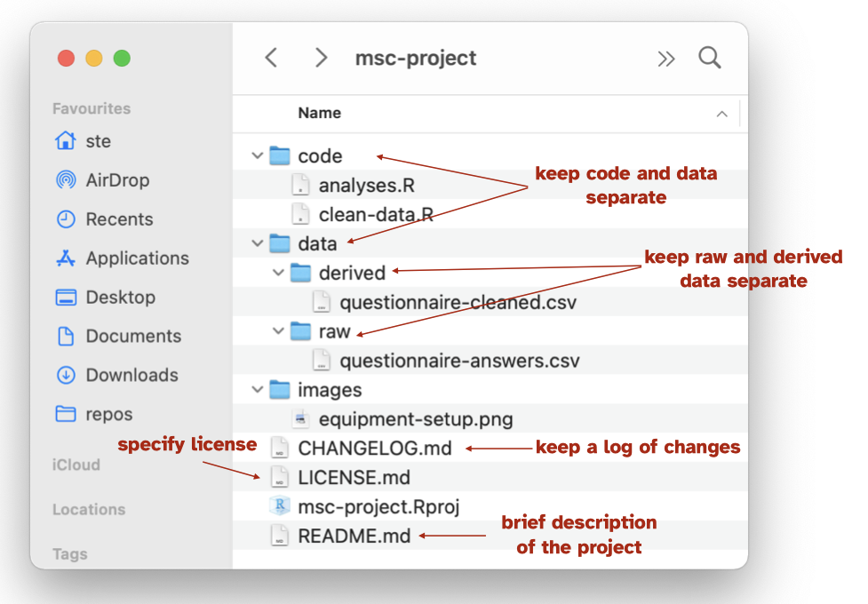Screen dimensions: 868x604
Task: Select the msc-project.Rproj file icon
Action: click(x=279, y=506)
